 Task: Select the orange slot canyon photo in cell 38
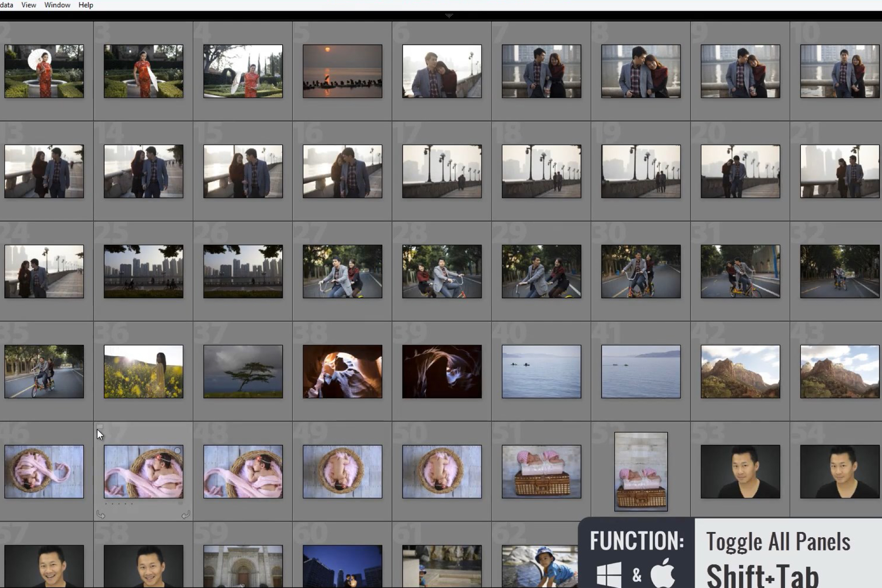343,371
